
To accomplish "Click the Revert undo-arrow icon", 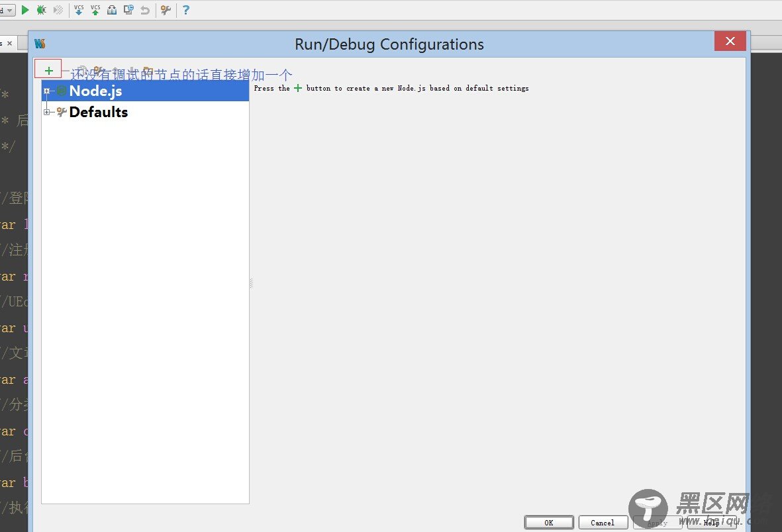I will pos(145,9).
